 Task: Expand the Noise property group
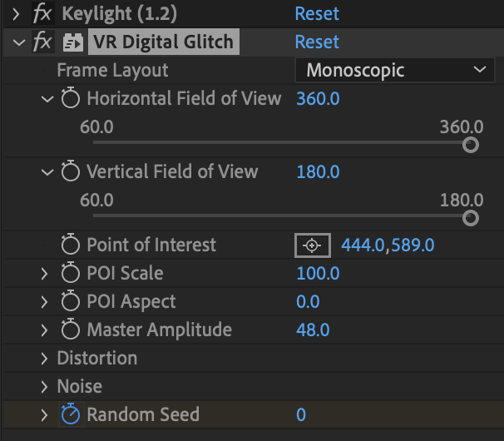pyautogui.click(x=44, y=387)
